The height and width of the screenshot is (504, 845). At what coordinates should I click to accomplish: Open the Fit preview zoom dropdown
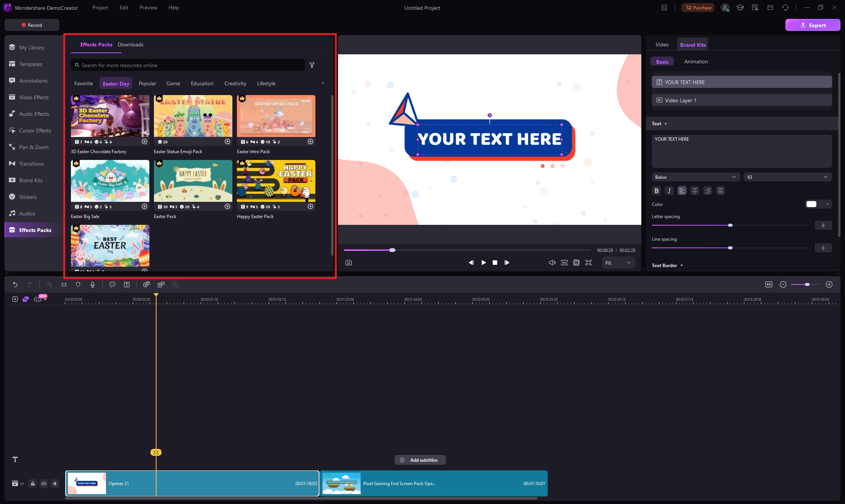(618, 263)
